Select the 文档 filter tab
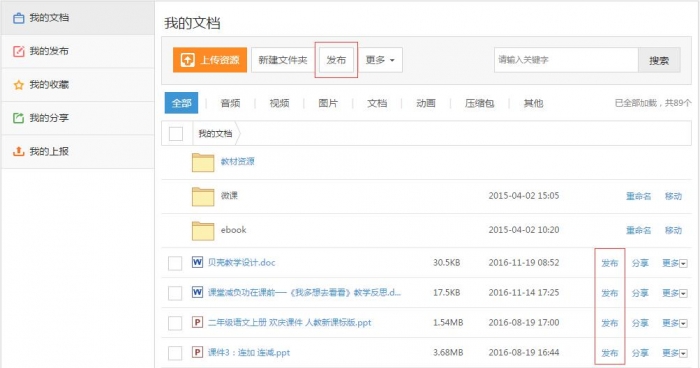The width and height of the screenshot is (700, 368). [x=377, y=103]
